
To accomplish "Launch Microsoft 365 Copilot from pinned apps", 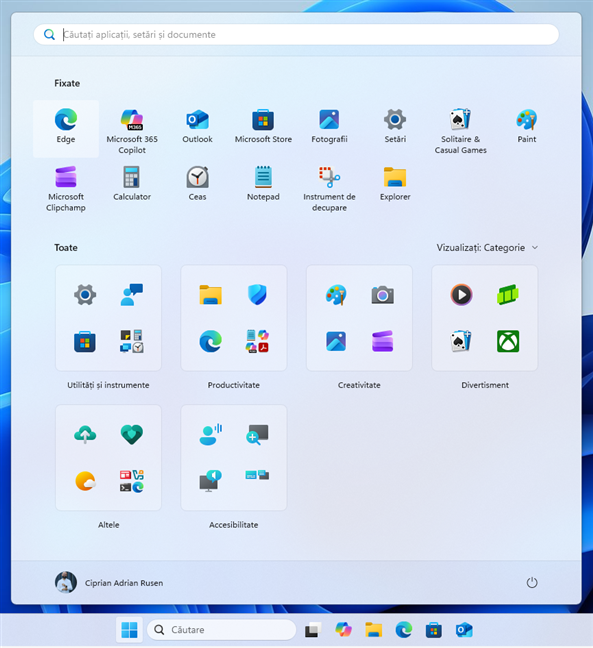I will (x=132, y=131).
